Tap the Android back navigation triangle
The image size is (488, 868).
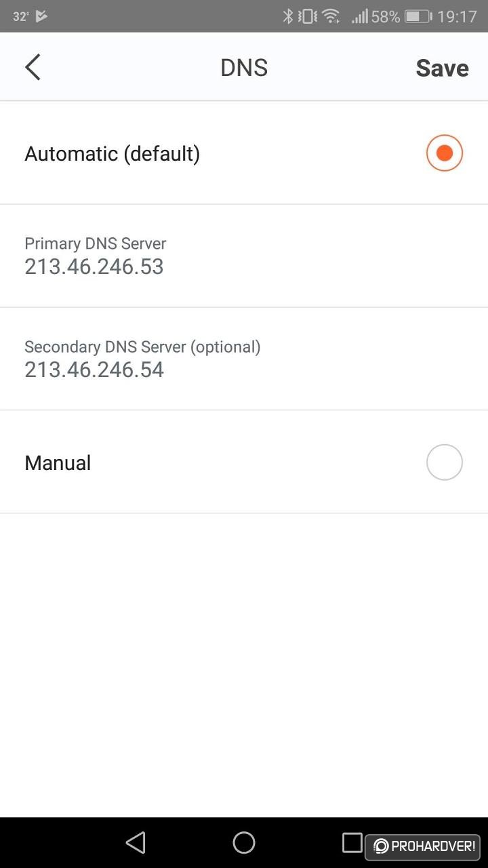point(136,842)
